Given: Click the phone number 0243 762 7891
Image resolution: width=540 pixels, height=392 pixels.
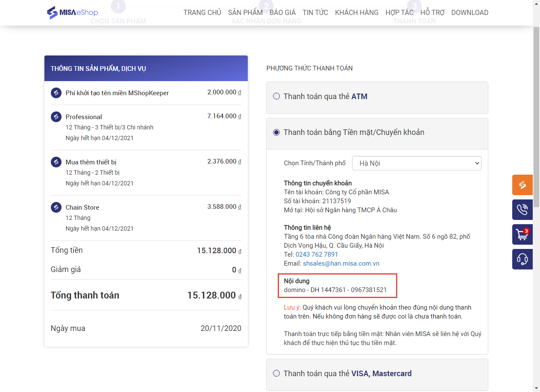Looking at the screenshot, I should click(x=317, y=255).
